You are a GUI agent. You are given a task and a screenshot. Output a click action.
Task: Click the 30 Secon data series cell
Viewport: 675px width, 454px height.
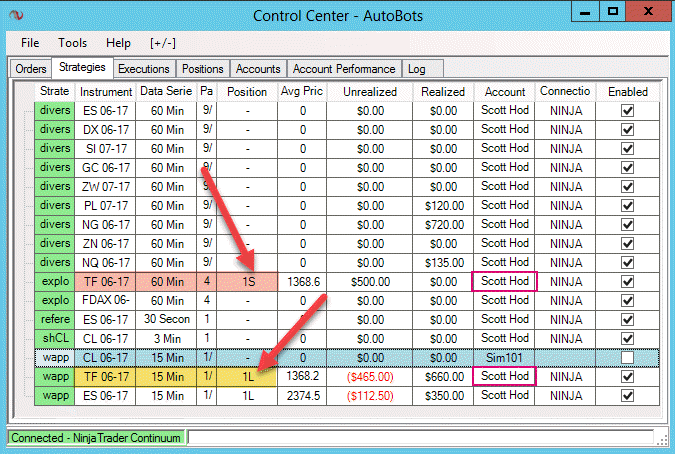166,320
